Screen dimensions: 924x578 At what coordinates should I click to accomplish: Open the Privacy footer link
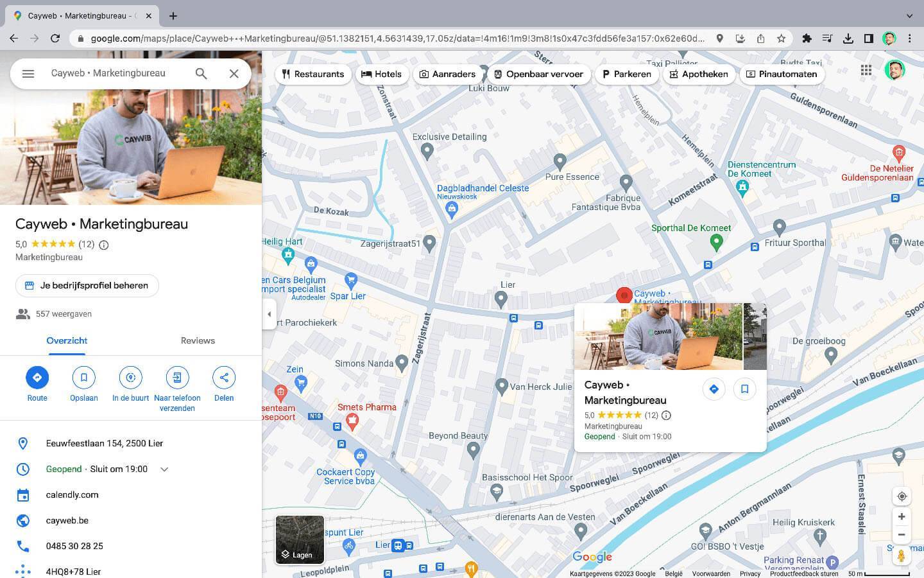click(x=749, y=574)
